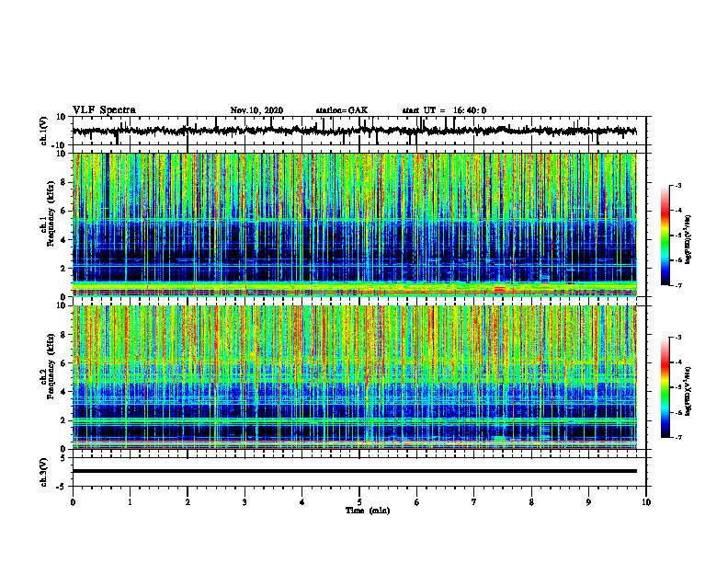Screen dimensions: 728x563
Task: Click the '4' kHz tick on ch.1 frequency axis
Action: pos(63,240)
